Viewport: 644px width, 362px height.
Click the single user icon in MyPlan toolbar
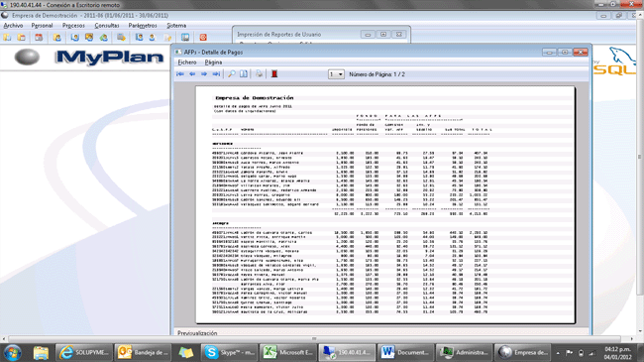click(153, 38)
